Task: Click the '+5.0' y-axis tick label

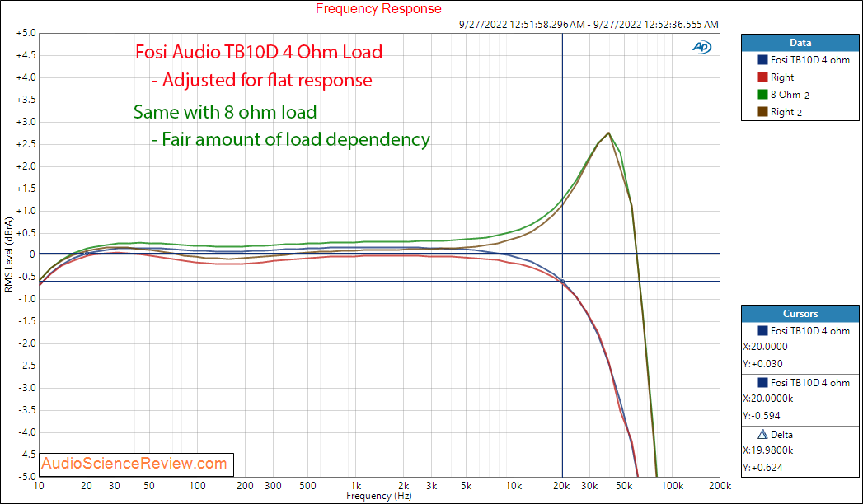Action: (26, 34)
